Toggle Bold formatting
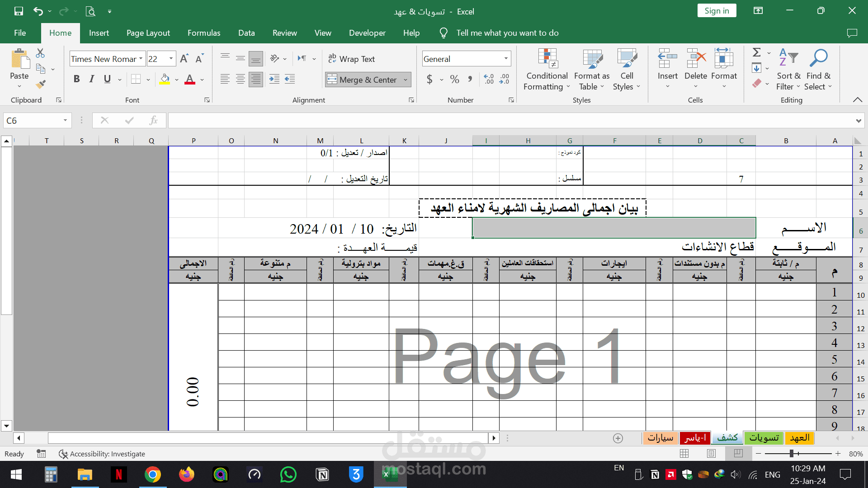Viewport: 868px width, 488px height. click(76, 80)
